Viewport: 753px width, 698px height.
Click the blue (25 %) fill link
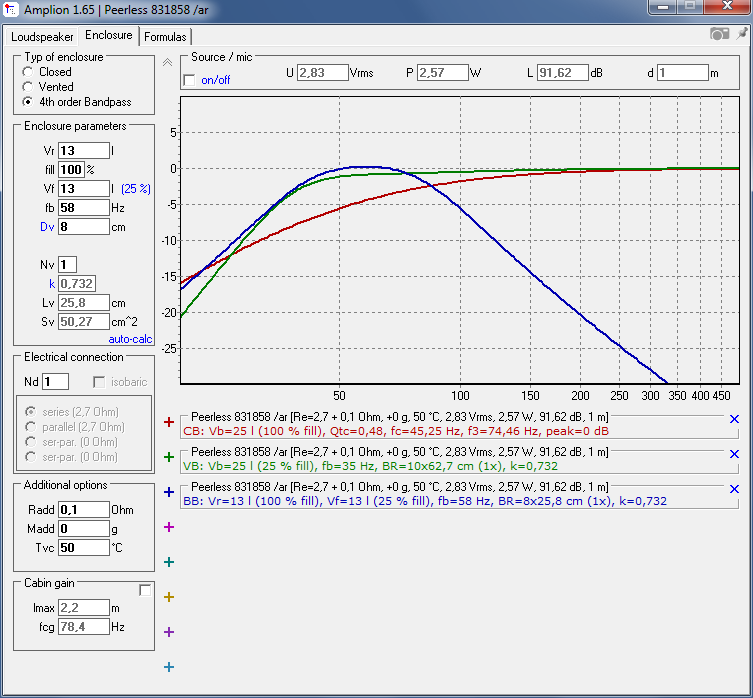tap(136, 189)
